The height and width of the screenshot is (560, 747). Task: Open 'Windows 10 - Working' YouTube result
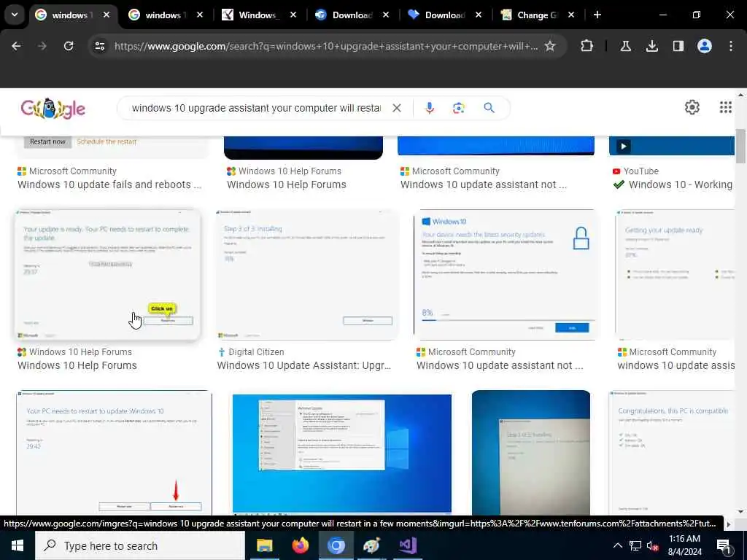click(x=681, y=184)
